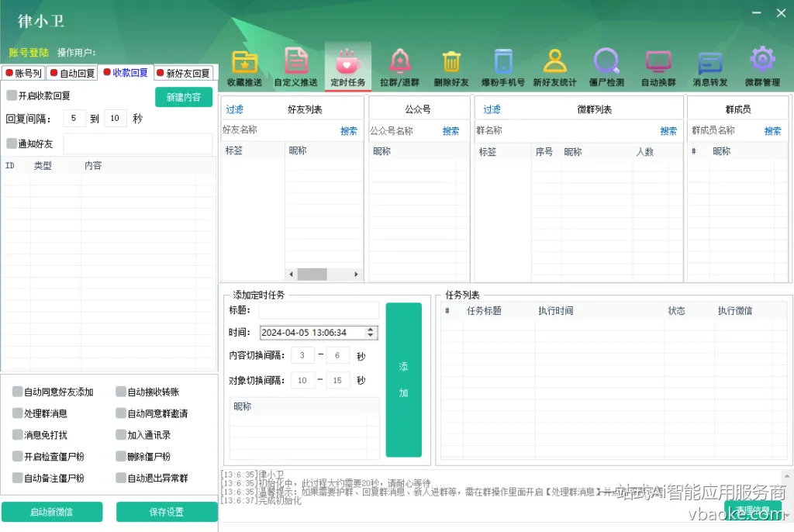Open the 收藏推送 toolbar icon
This screenshot has width=794, height=532.
(244, 68)
